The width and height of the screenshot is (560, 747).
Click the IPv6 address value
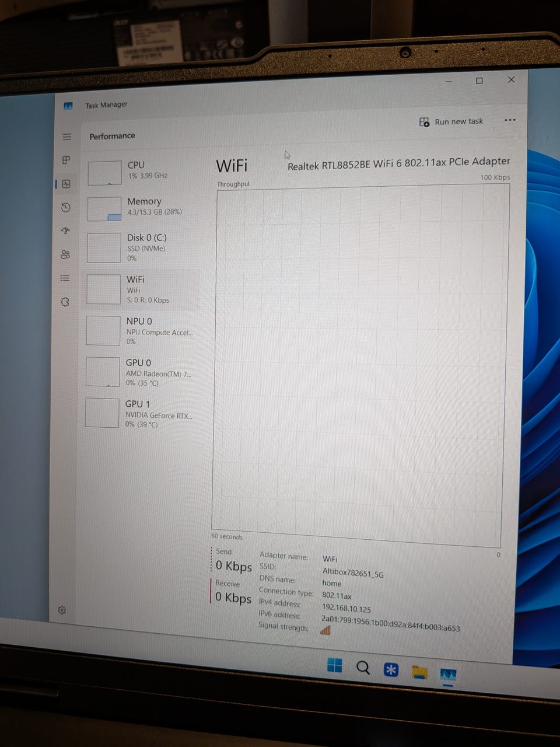pyautogui.click(x=390, y=623)
